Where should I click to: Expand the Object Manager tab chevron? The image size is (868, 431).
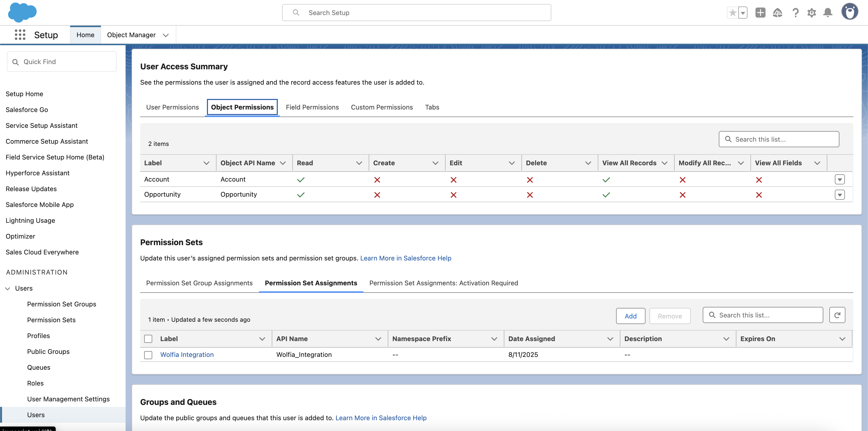pos(166,35)
